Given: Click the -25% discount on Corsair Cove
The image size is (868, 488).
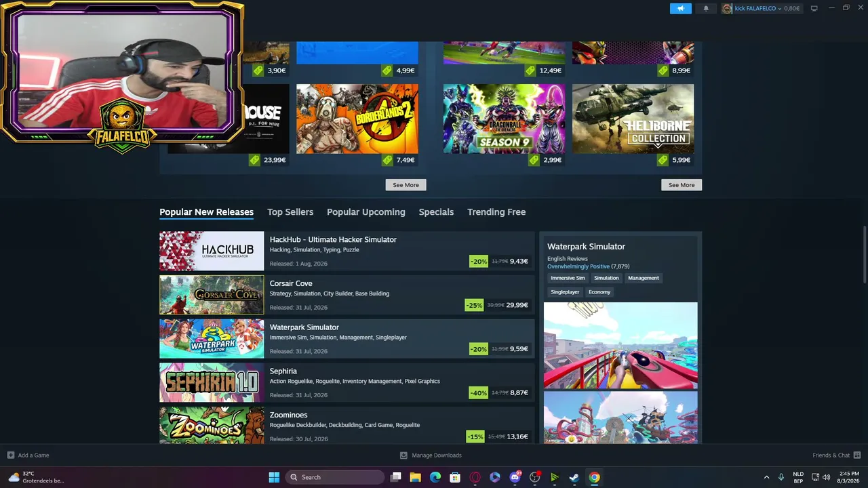Looking at the screenshot, I should click(474, 305).
